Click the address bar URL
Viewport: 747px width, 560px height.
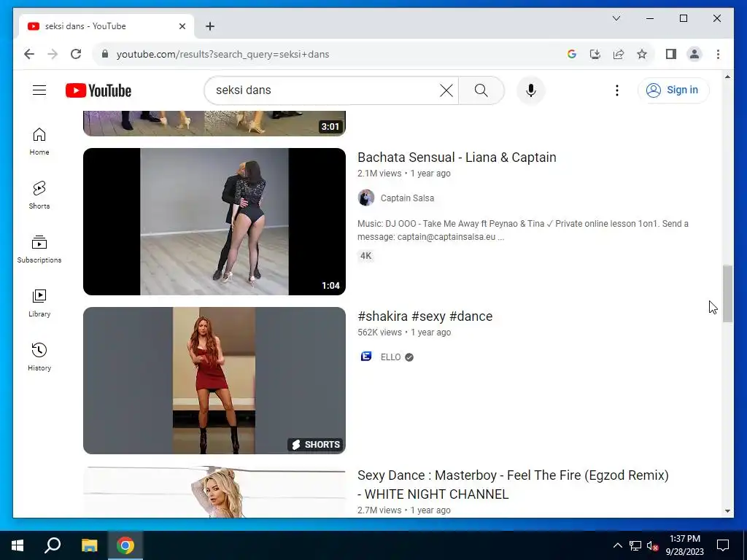pos(223,54)
